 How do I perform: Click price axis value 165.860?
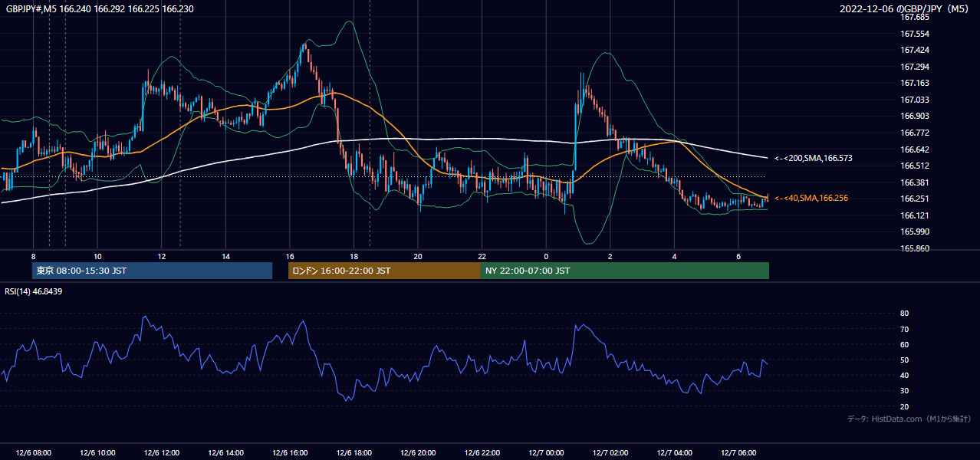914,248
